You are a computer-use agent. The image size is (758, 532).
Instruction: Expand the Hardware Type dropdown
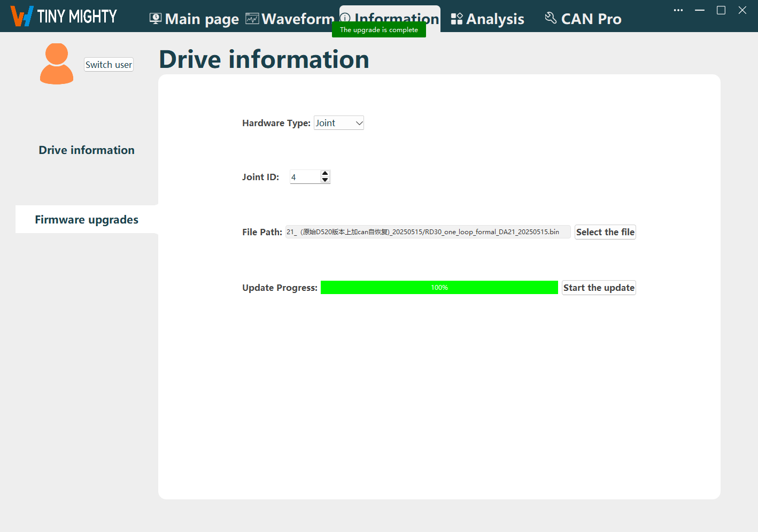(x=339, y=123)
